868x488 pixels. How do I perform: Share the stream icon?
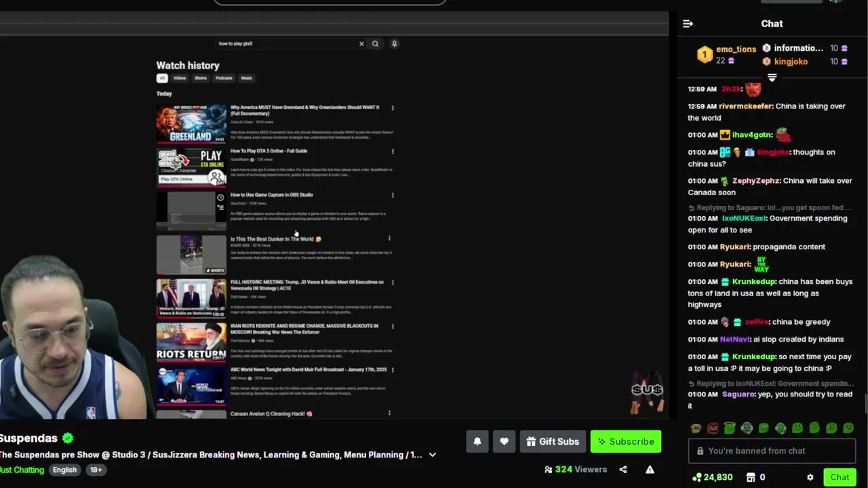click(x=623, y=469)
